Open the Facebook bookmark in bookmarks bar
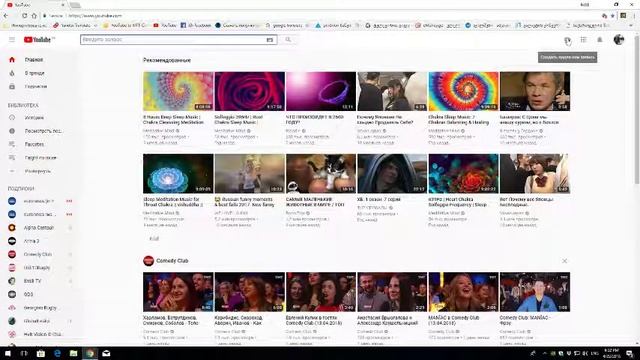The width and height of the screenshot is (640, 360). [196, 25]
